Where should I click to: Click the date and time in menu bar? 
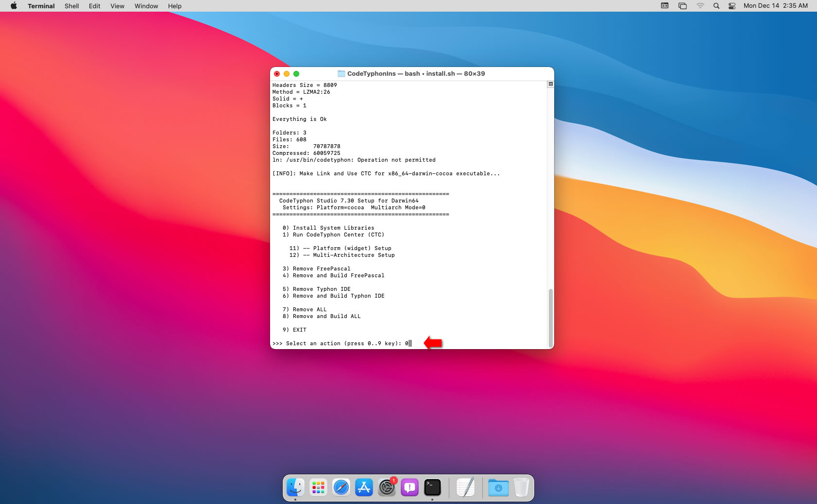pyautogui.click(x=776, y=6)
